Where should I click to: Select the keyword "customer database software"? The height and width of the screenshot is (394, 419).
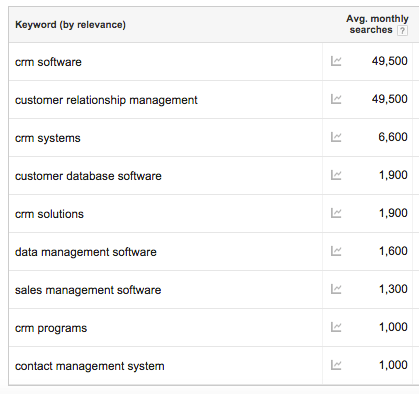pyautogui.click(x=88, y=176)
